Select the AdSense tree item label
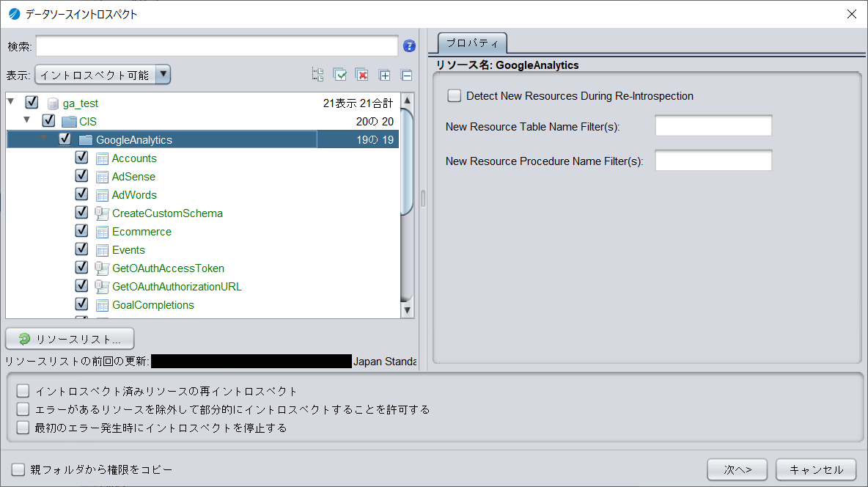This screenshot has height=487, width=868. [x=133, y=177]
